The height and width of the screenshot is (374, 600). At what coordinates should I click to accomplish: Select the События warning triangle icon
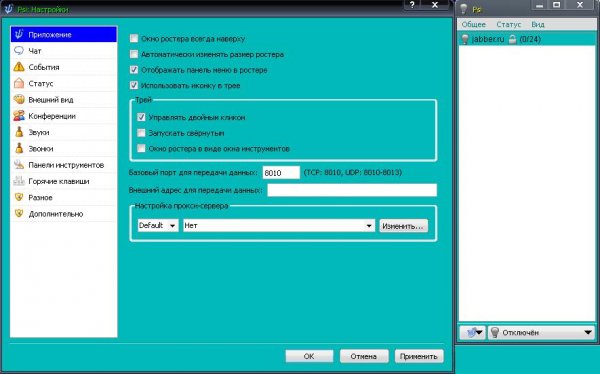(x=19, y=67)
